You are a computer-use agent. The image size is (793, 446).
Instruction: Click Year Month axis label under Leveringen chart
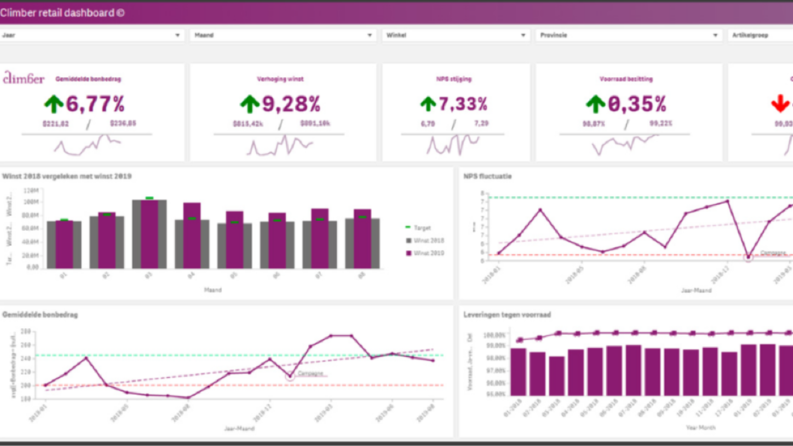click(x=700, y=427)
